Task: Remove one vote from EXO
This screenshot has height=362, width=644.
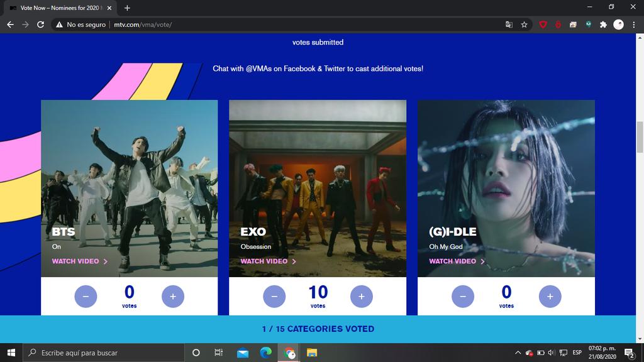Action: (x=274, y=297)
